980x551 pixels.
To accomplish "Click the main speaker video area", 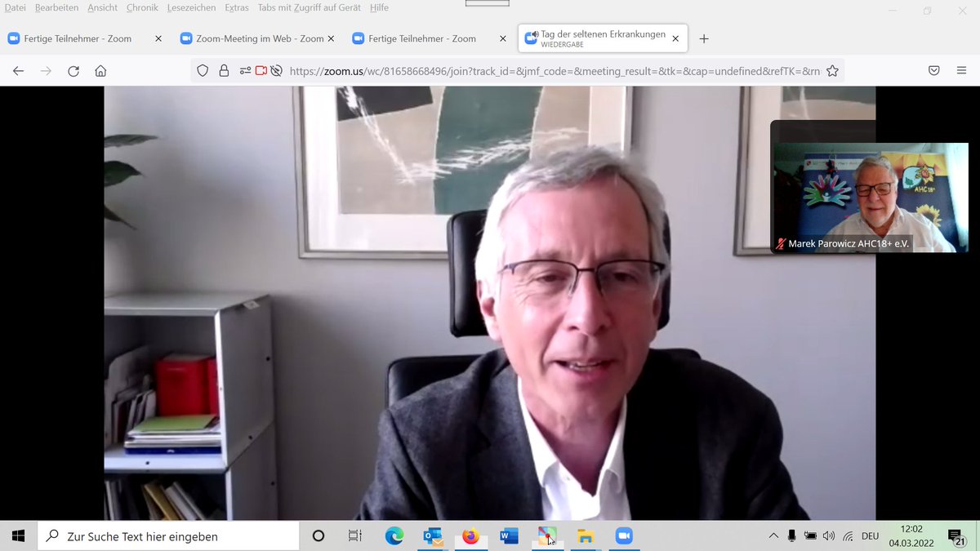I will click(489, 303).
